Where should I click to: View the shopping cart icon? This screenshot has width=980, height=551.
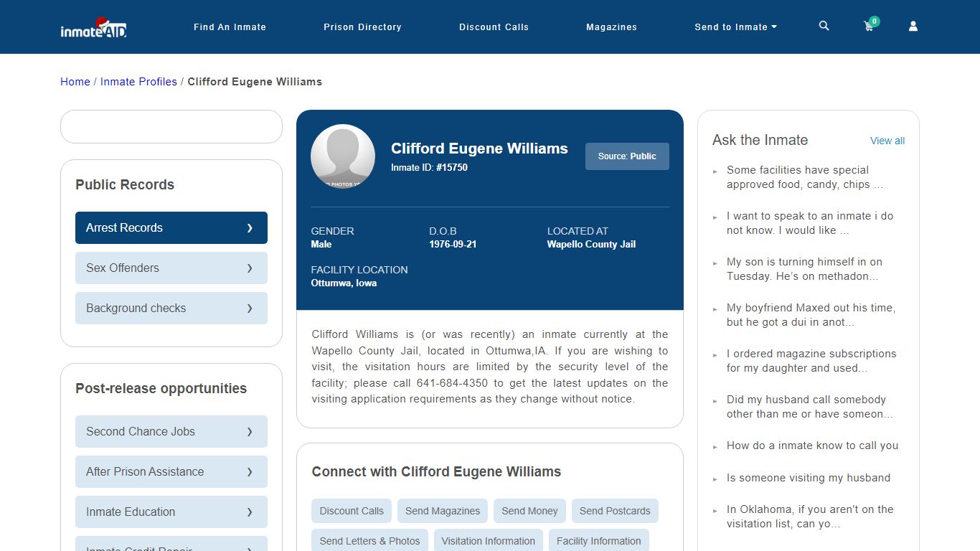(870, 26)
